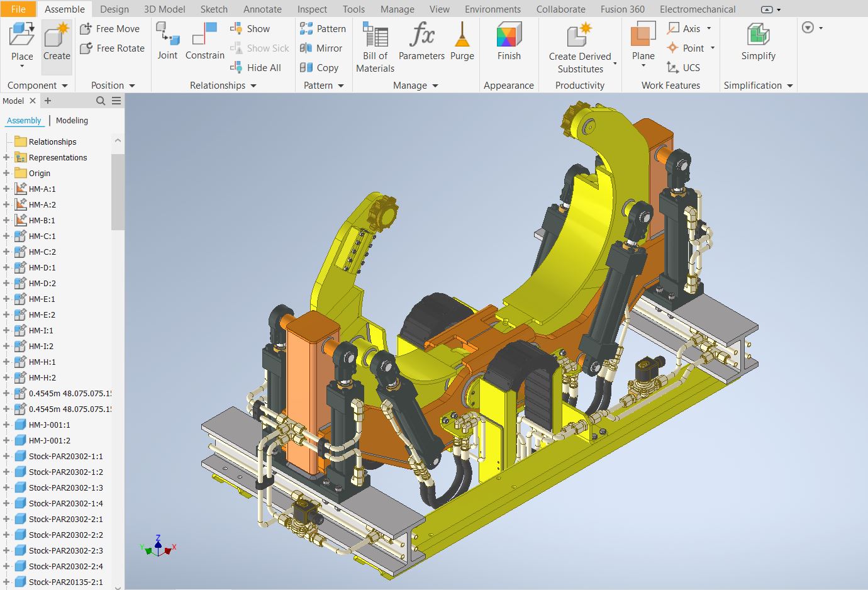Switch to the Design ribbon tab
This screenshot has height=590, width=868.
114,9
